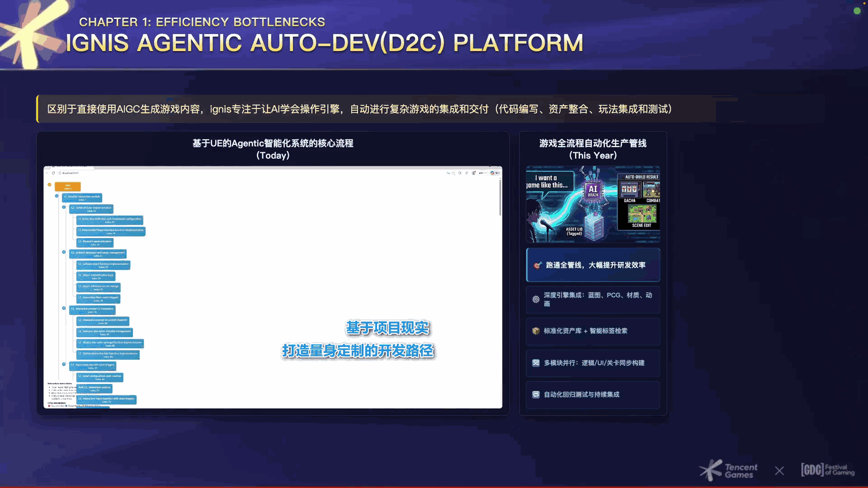This screenshot has width=868, height=488.
Task: Click the 跑通全管线，大幅提升研发效率 card
Action: coord(593,265)
